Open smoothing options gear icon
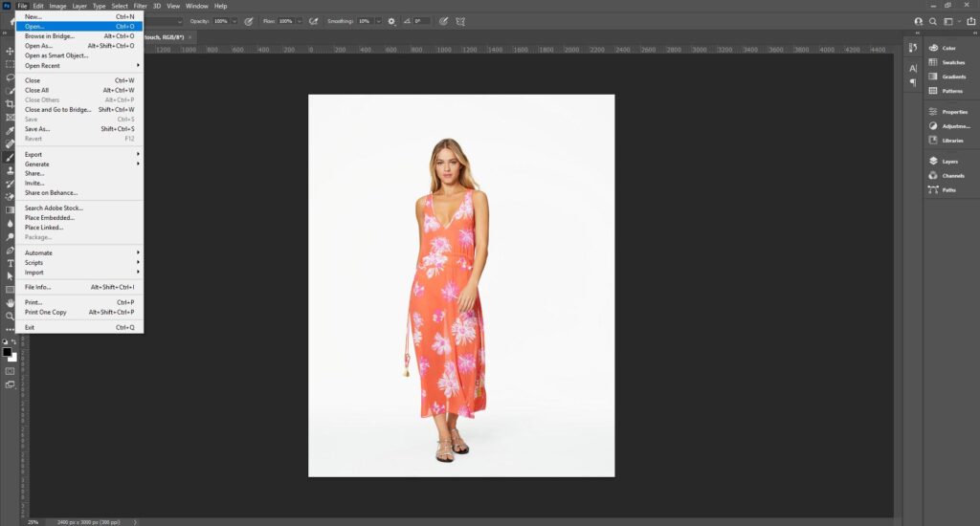 [391, 21]
